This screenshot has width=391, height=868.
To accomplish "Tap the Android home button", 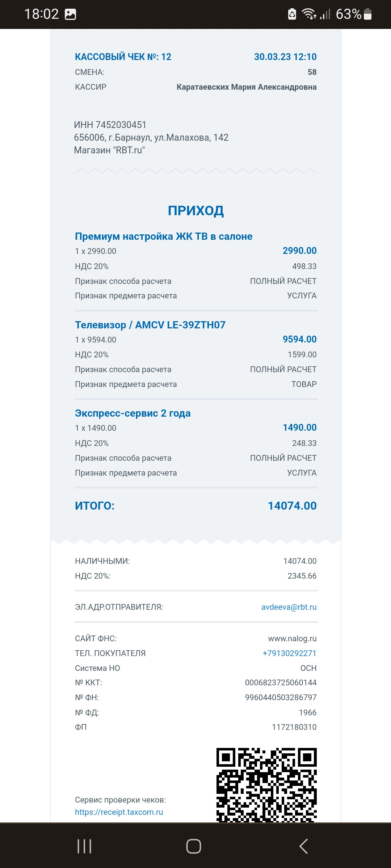I will 194,846.
